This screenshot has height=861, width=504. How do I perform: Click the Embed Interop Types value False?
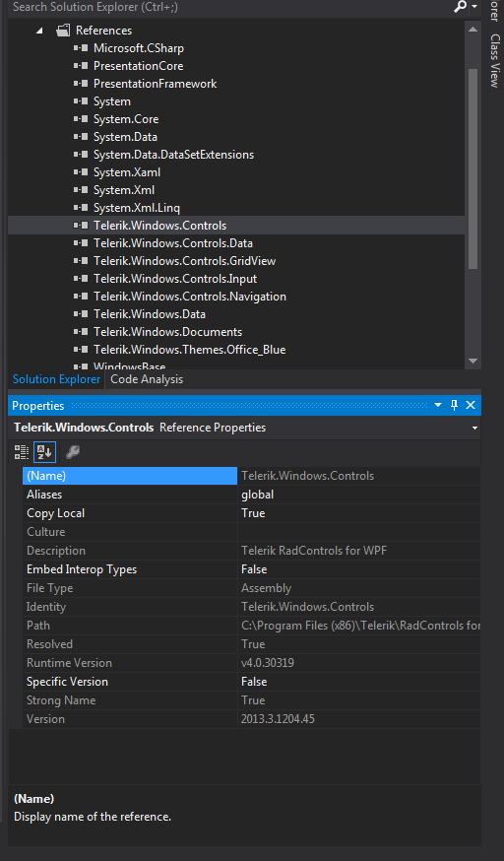tap(254, 569)
